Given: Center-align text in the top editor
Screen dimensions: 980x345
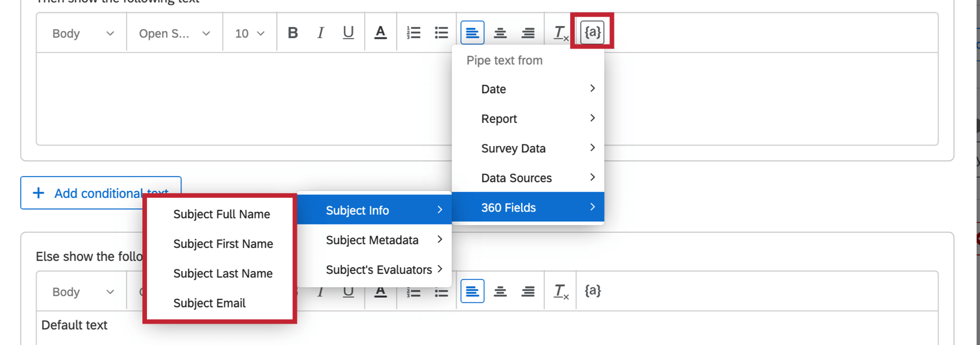Looking at the screenshot, I should coord(500,33).
